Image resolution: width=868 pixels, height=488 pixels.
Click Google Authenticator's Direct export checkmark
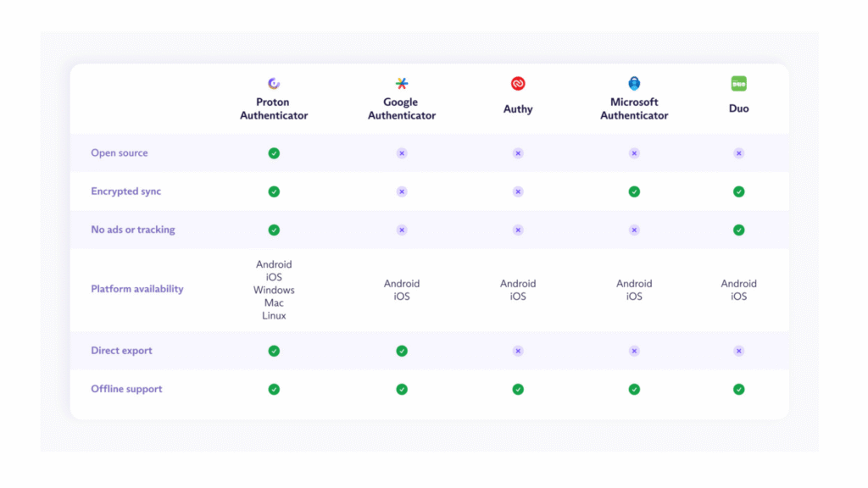coord(402,351)
